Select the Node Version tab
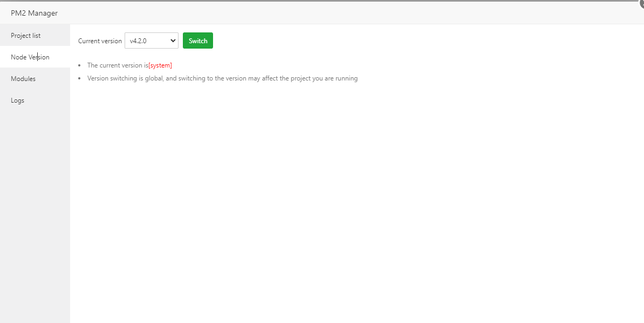 pyautogui.click(x=35, y=57)
